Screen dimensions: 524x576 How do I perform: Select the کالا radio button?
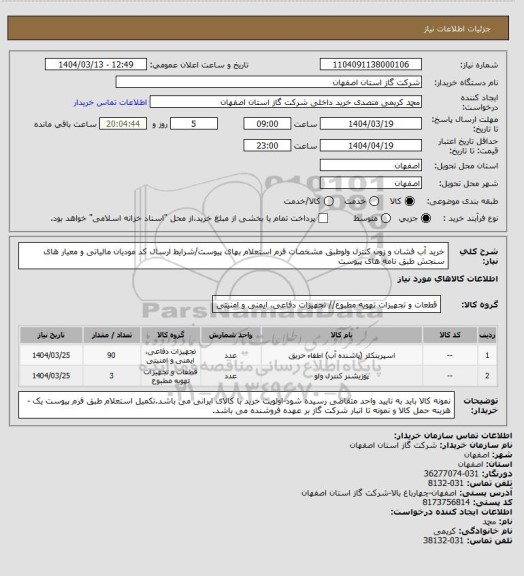click(x=409, y=201)
